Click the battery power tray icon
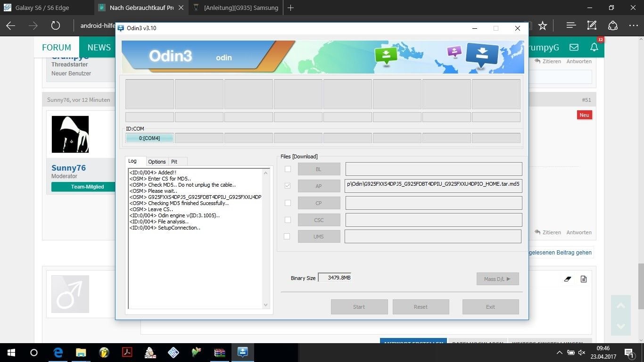Image resolution: width=644 pixels, height=362 pixels. tap(570, 353)
